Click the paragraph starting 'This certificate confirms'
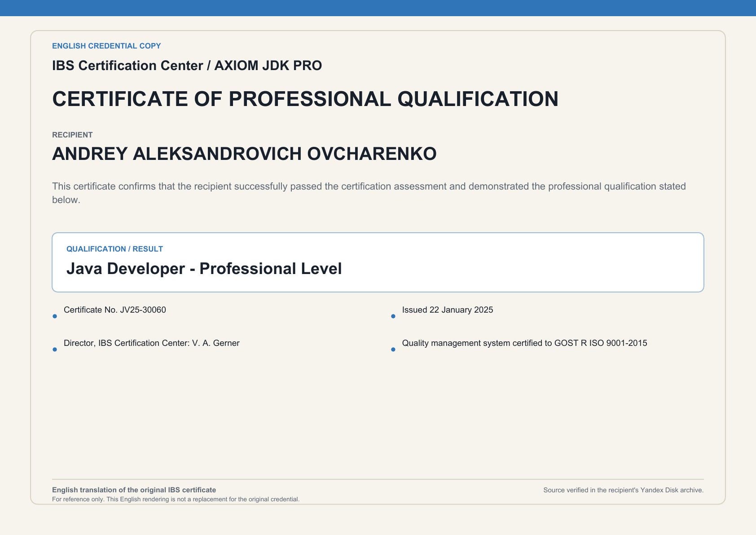 369,193
